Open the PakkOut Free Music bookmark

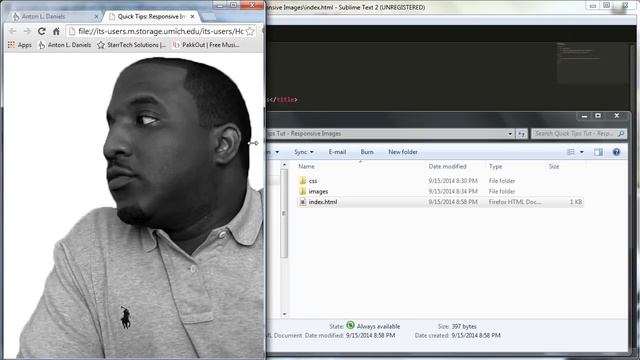[x=206, y=45]
